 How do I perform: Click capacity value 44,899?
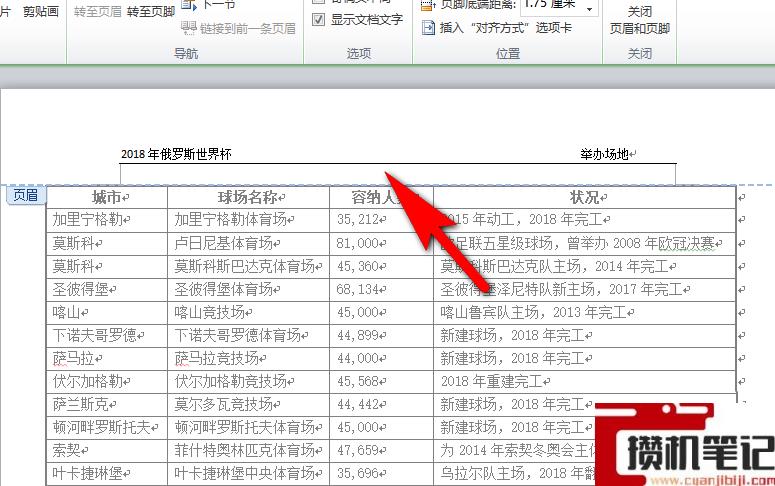(x=358, y=335)
